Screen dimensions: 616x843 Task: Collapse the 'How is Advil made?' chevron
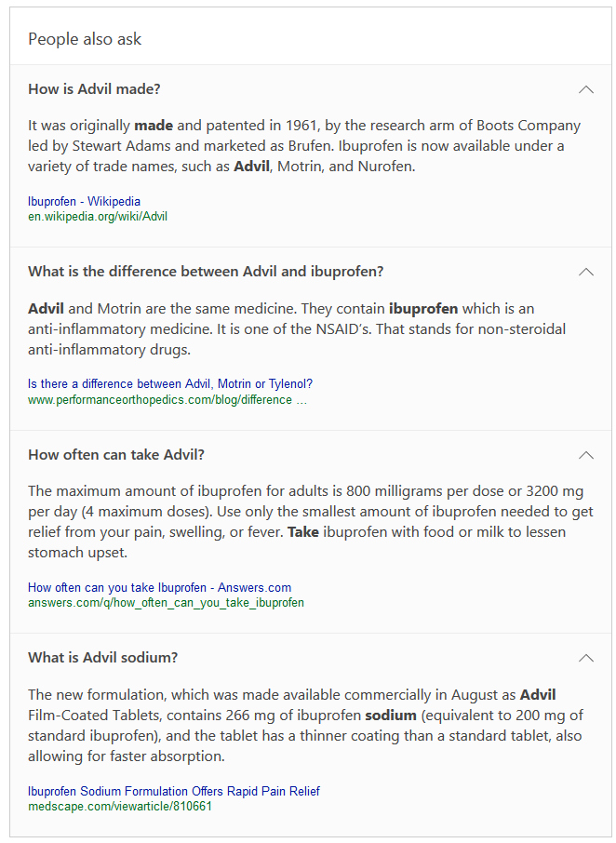point(585,89)
